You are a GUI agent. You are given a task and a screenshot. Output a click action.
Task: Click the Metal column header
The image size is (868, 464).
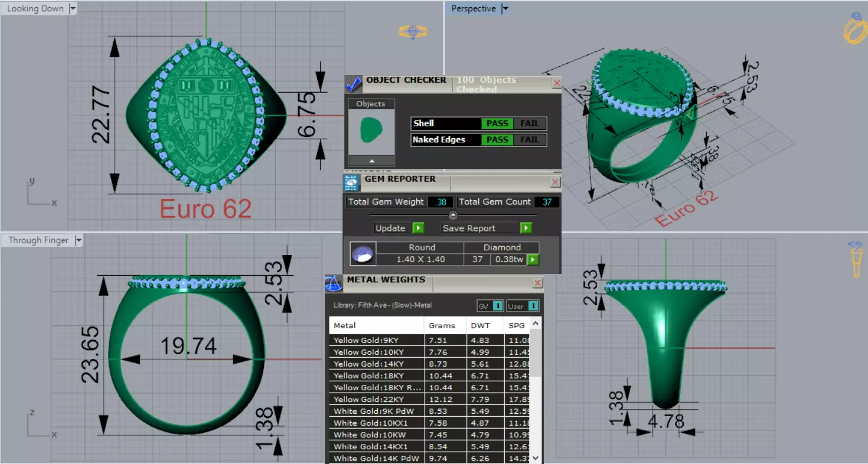[x=377, y=325]
